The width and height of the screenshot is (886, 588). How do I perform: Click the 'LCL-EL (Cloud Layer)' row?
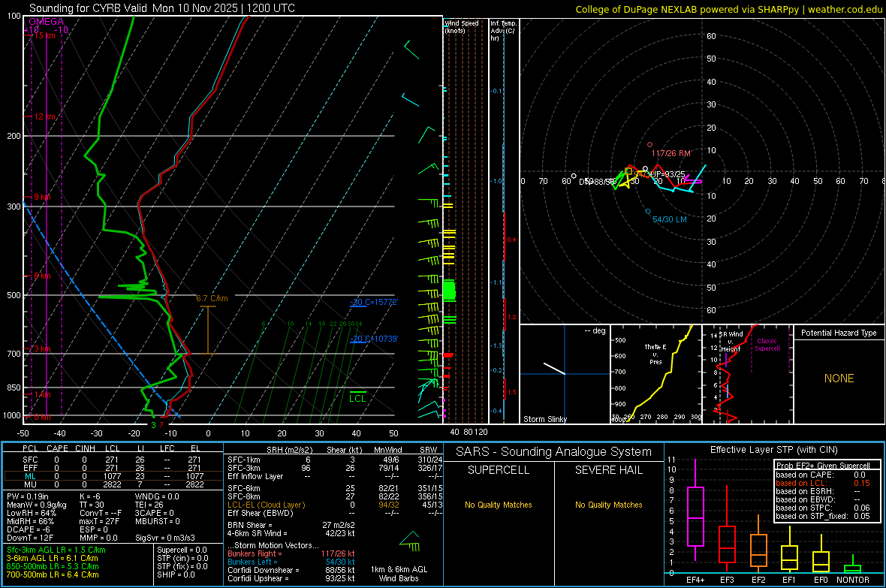coord(335,505)
